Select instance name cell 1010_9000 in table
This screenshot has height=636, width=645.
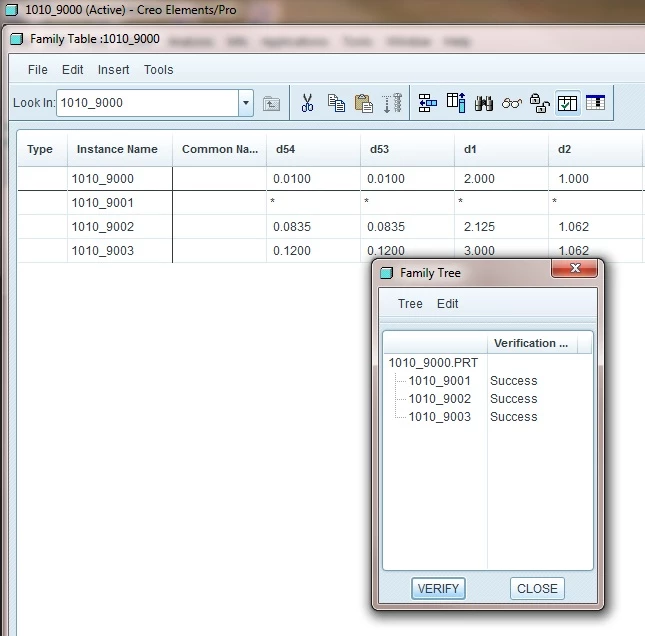coord(120,179)
